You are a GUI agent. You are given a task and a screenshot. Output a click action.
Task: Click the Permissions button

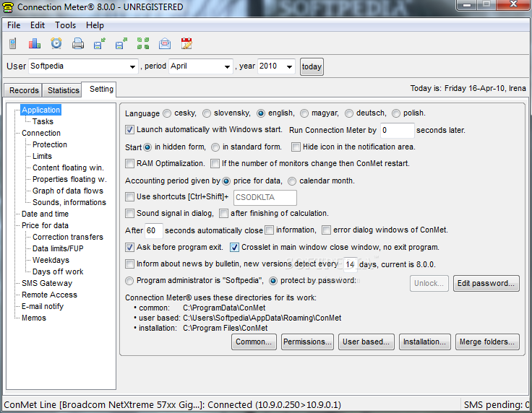pos(307,342)
